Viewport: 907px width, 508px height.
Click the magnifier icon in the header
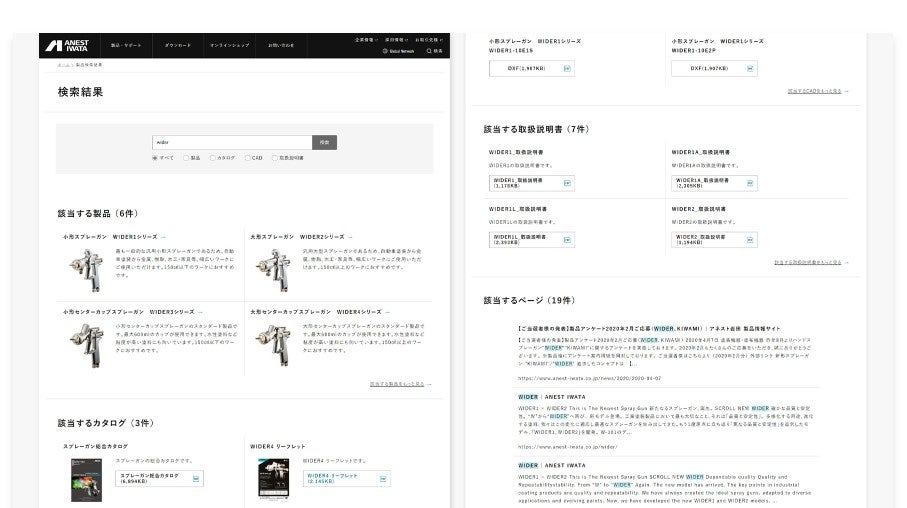429,51
